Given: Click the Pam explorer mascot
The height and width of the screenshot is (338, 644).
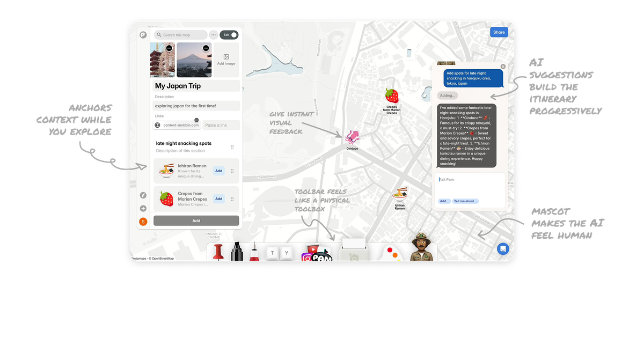Looking at the screenshot, I should pos(421,247).
